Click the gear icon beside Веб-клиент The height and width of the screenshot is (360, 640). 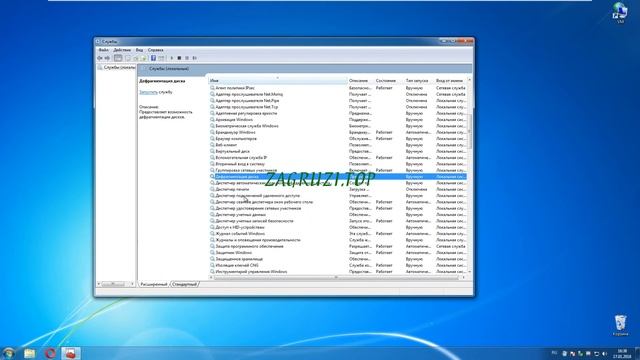tap(212, 145)
